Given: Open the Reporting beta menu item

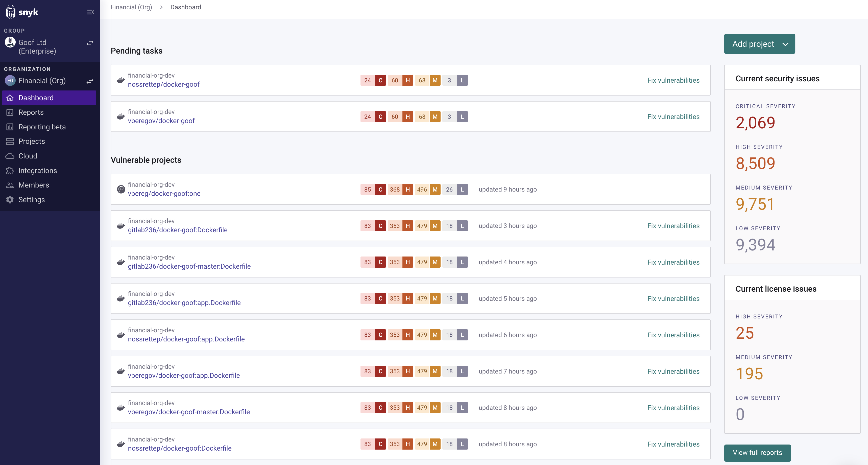Looking at the screenshot, I should pyautogui.click(x=42, y=127).
